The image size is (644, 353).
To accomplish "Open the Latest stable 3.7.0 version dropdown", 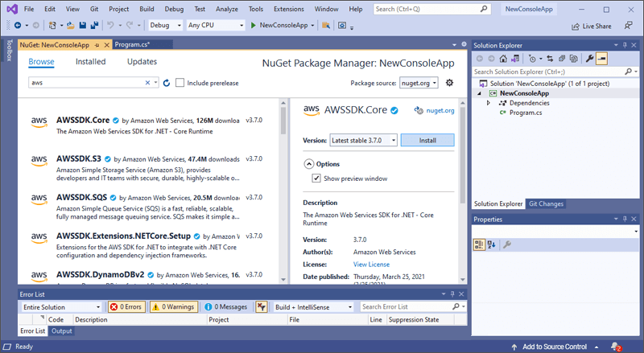I will 364,141.
